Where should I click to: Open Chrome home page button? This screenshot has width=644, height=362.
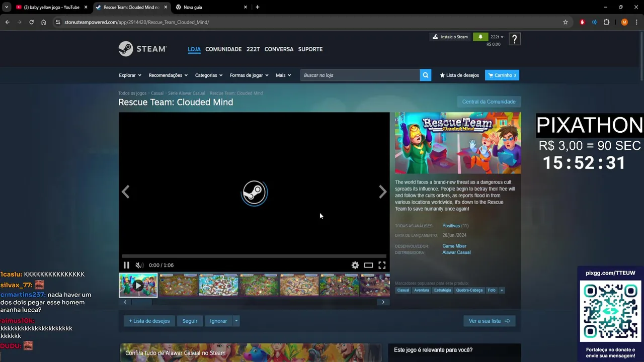click(x=43, y=22)
